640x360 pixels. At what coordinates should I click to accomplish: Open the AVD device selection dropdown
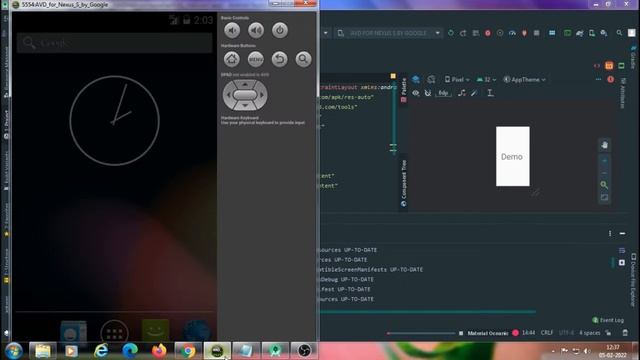(389, 33)
